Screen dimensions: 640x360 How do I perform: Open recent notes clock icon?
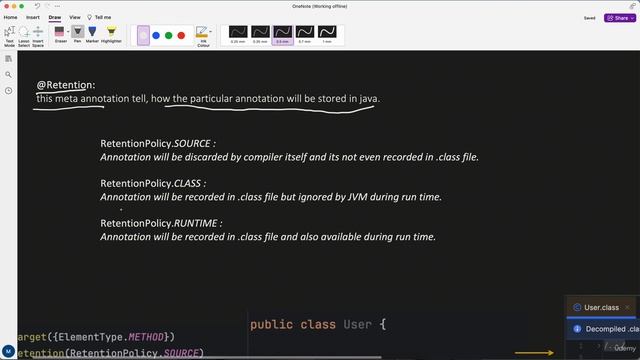(x=9, y=91)
